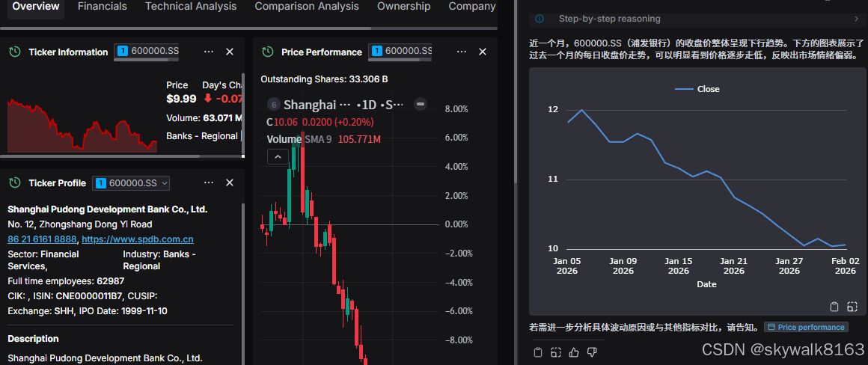Screen dimensions: 868x365
Task: Click phone link 86 21 6161 8888
Action: click(x=42, y=239)
